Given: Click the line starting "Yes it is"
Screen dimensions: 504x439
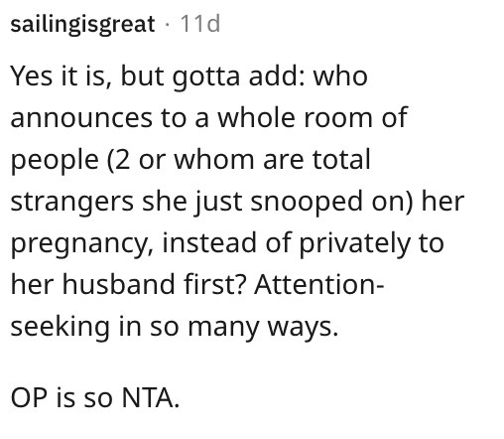Looking at the screenshot, I should [x=189, y=76].
